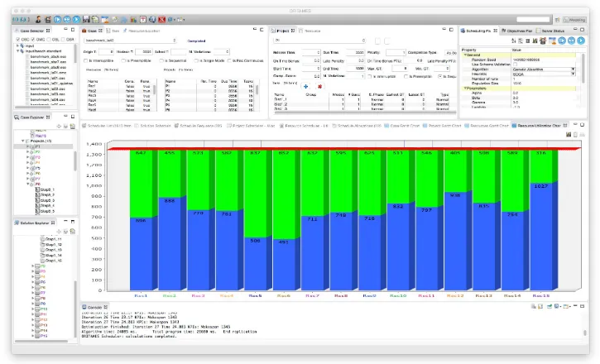Screen dimensions: 600x364
Task: Click the PDF document icon in main toolbar
Action: pyautogui.click(x=143, y=19)
